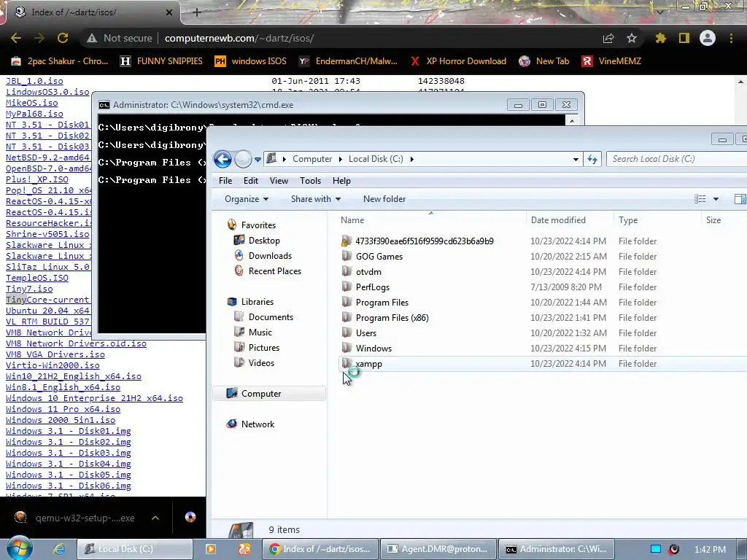Click the Windows 11 Pro x64.iso link
The image size is (747, 560).
coord(63,409)
